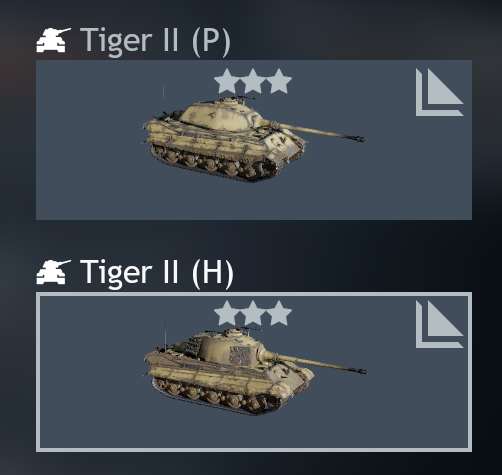Click the corner triangle icon on Tiger II (P) card
The height and width of the screenshot is (475, 502).
(439, 92)
